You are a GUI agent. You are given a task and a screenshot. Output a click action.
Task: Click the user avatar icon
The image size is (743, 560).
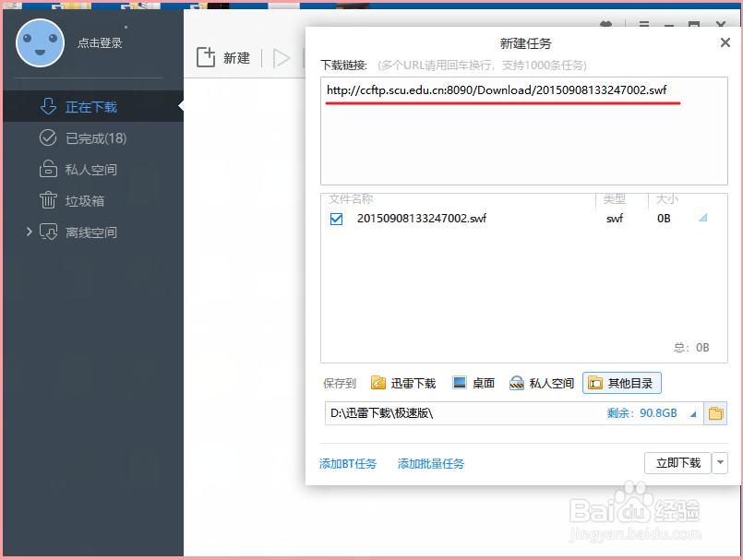41,43
